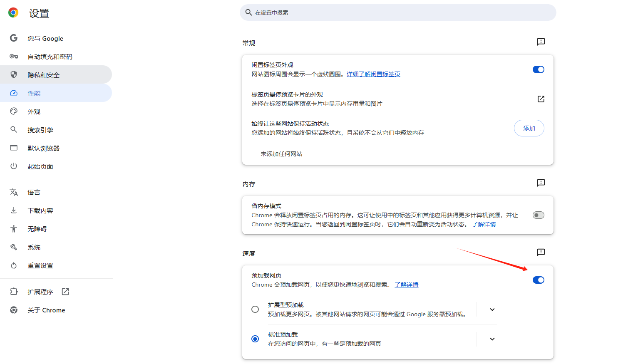The image size is (628, 364).
Task: Click the key icon for 自动填充和密码
Action: tap(14, 57)
